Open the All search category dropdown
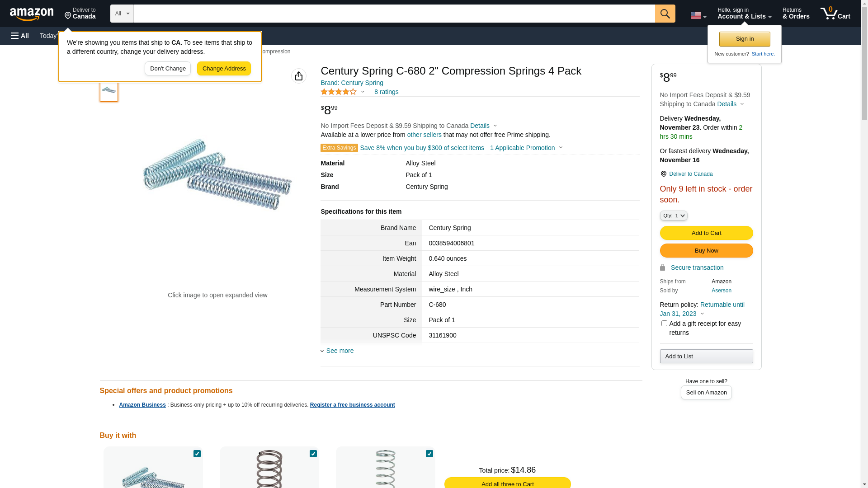The image size is (868, 488). pyautogui.click(x=122, y=14)
